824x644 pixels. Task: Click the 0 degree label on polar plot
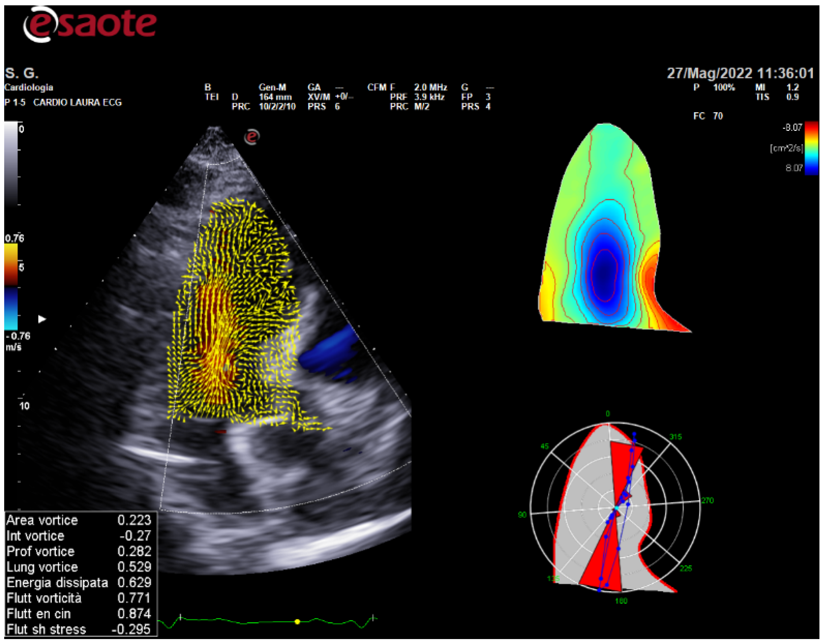pyautogui.click(x=608, y=413)
